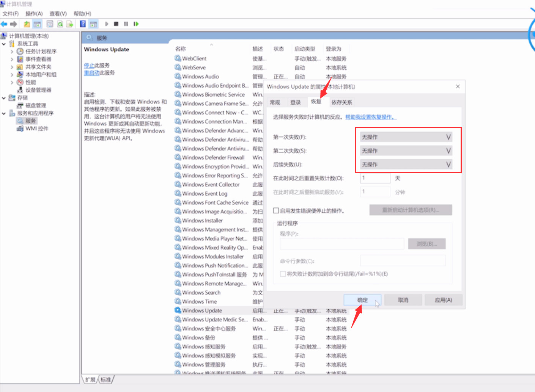Tick the 将失败计数附加到命令行结尾 checkbox
The height and width of the screenshot is (392, 535).
[283, 274]
